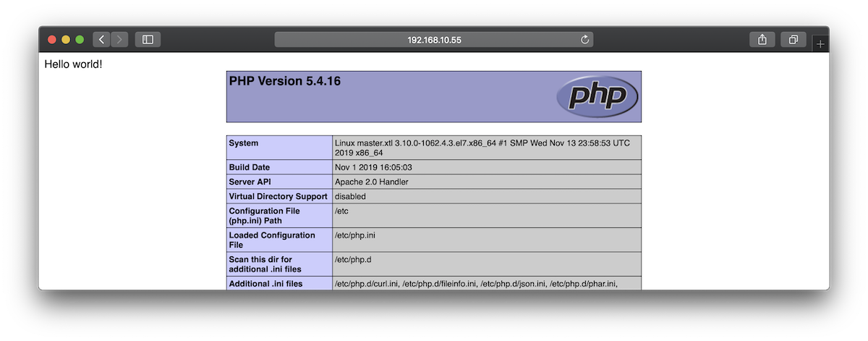Open the Share menu
The height and width of the screenshot is (341, 868).
[x=762, y=40]
